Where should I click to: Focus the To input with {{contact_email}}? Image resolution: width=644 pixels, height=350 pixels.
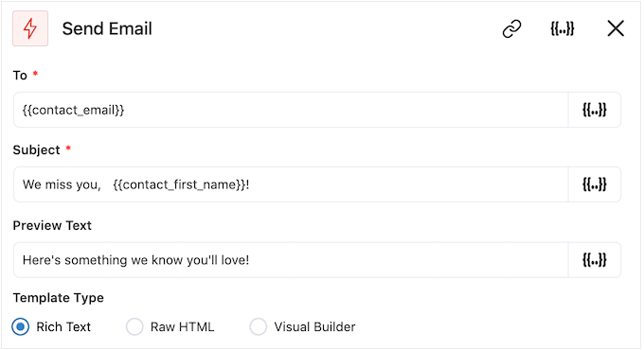[x=291, y=110]
